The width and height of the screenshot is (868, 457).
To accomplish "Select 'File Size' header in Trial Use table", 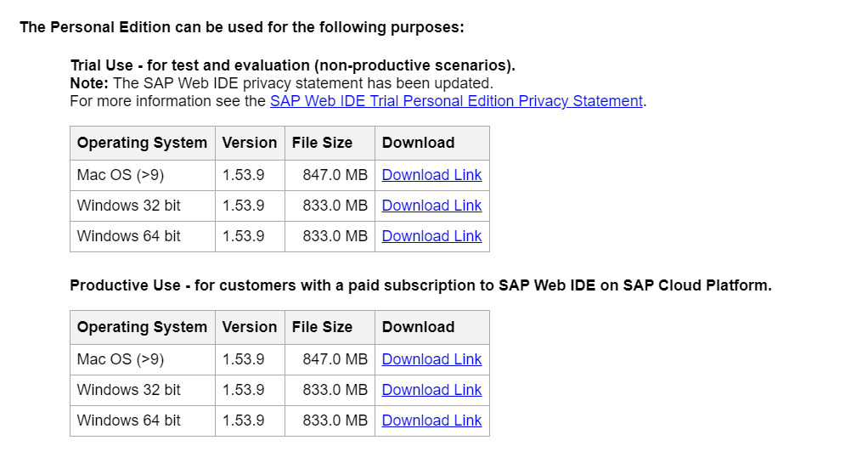I will [330, 143].
